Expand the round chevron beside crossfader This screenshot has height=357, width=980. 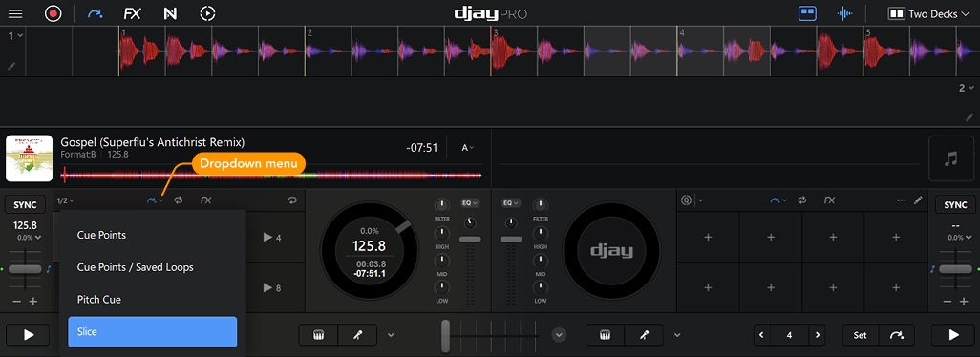[x=559, y=335]
